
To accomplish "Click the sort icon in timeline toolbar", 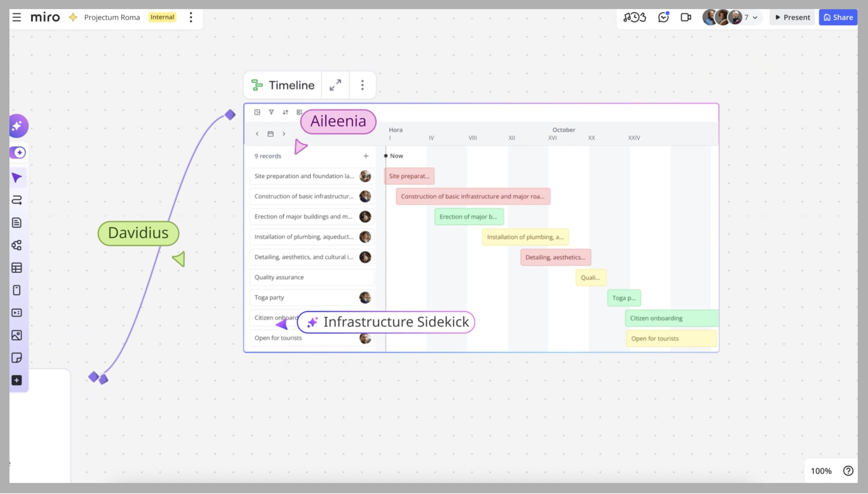I will 285,112.
